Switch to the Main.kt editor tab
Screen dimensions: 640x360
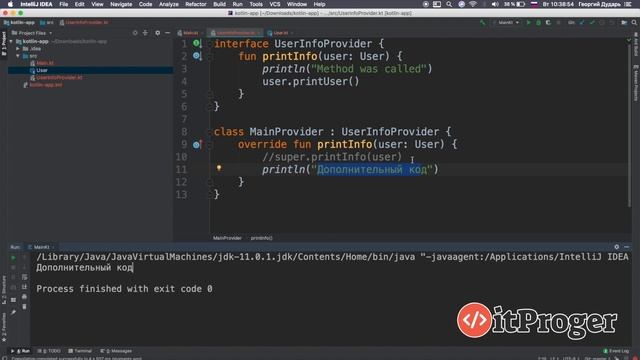click(x=190, y=33)
